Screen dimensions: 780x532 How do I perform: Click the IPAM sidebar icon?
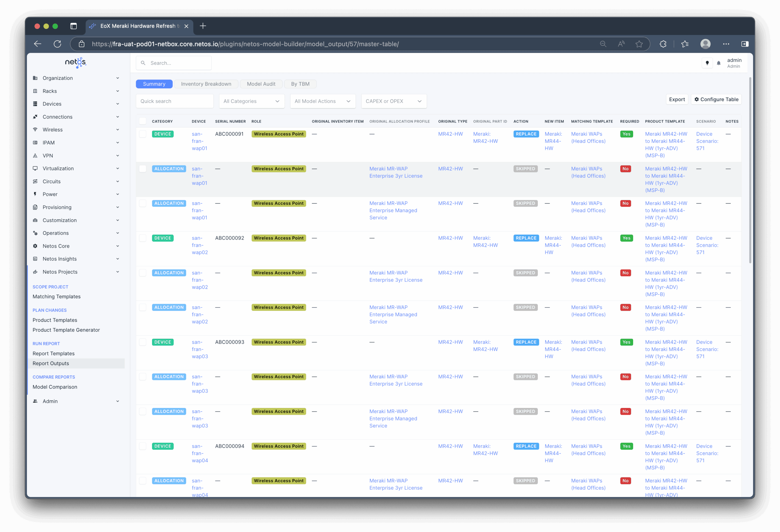[x=35, y=143]
